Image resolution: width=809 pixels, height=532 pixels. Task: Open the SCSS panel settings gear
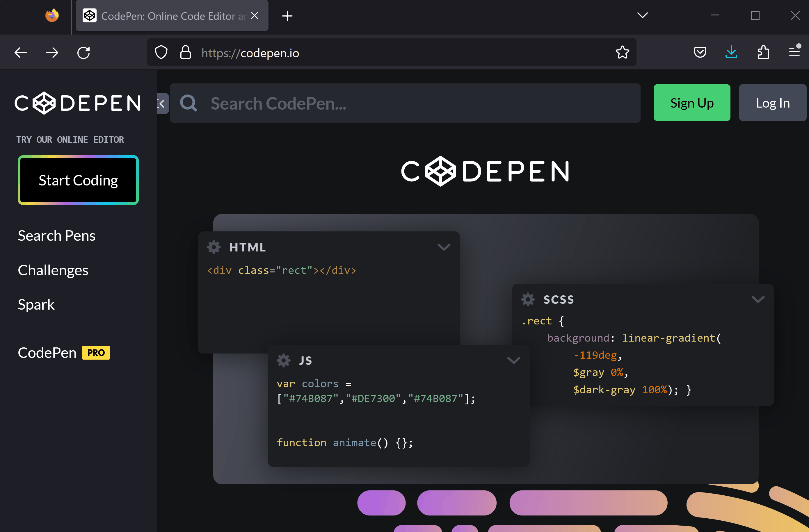pos(527,299)
